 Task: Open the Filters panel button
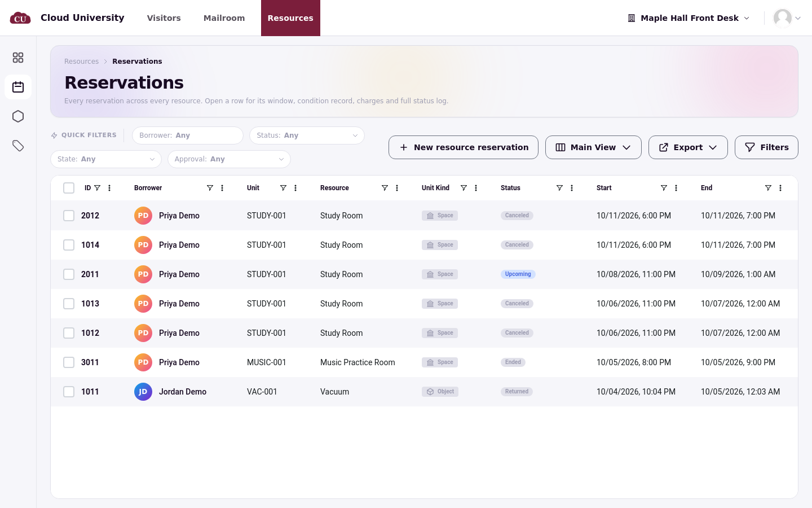[x=766, y=147]
